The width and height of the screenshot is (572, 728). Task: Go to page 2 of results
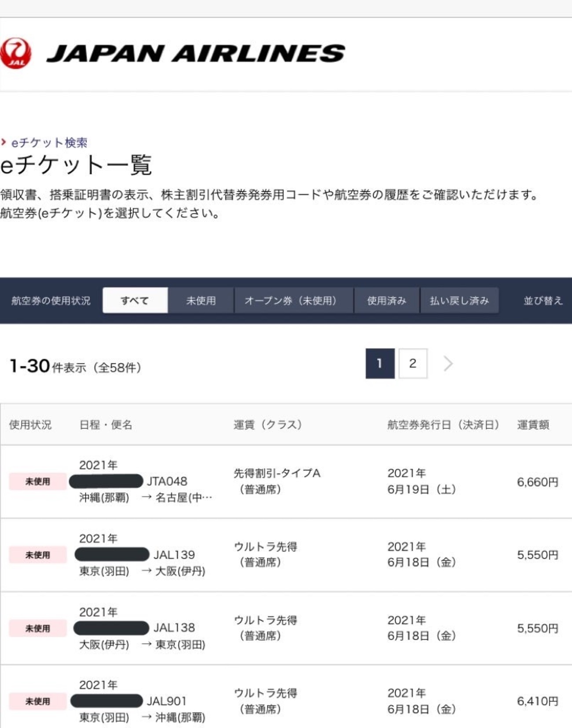[413, 364]
